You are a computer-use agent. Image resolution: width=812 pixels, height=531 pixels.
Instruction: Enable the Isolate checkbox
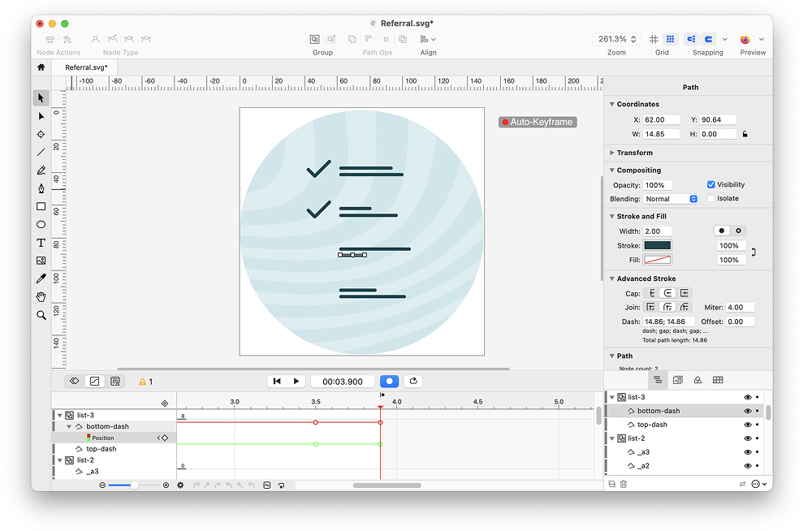click(x=711, y=198)
